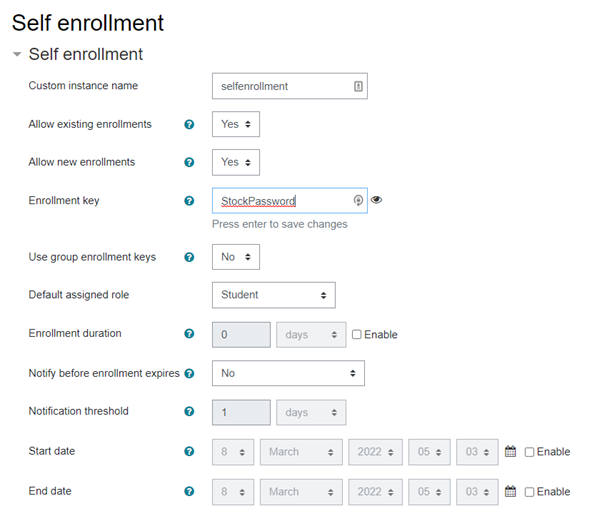The height and width of the screenshot is (516, 602).
Task: Show help for Use group enrollment keys
Action: pos(189,257)
